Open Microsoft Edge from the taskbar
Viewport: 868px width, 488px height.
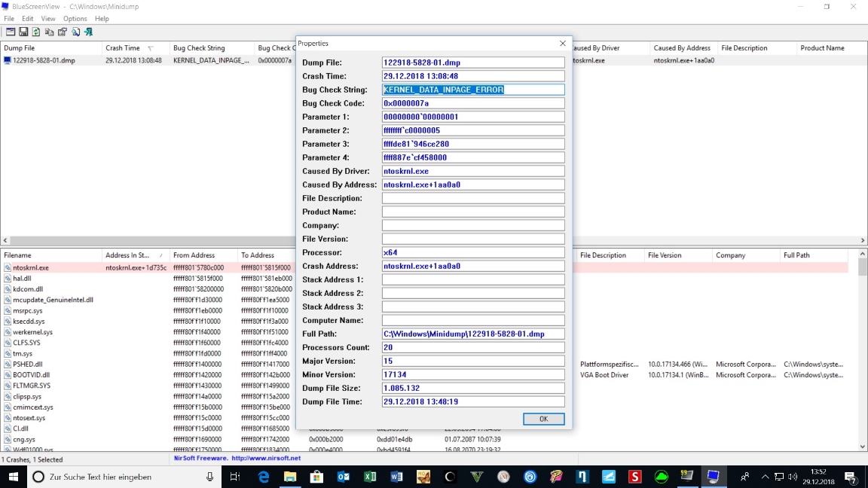(264, 477)
